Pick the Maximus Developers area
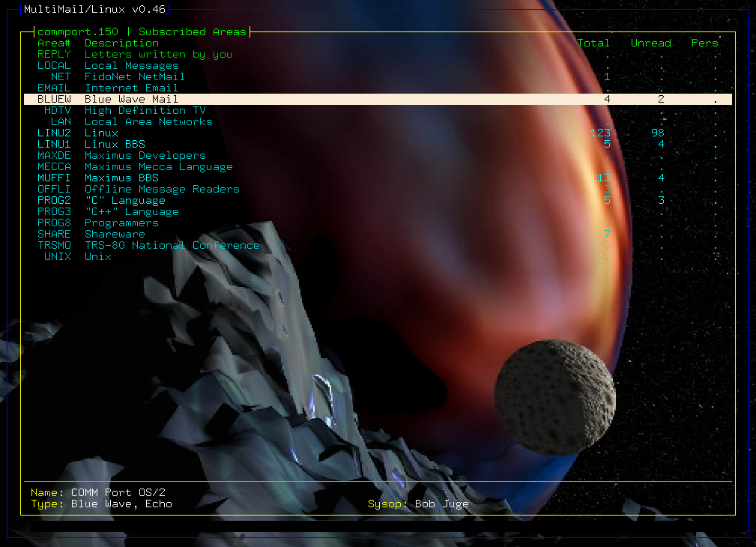Viewport: 756px width, 547px height. (145, 155)
